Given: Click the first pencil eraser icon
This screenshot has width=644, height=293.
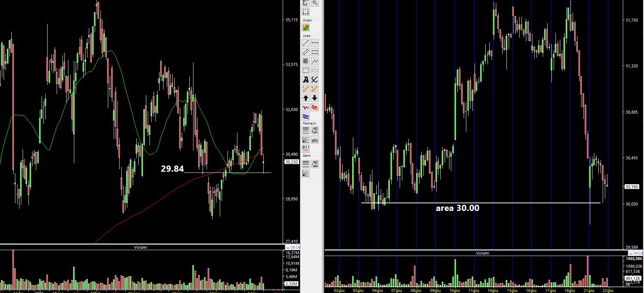Looking at the screenshot, I should click(306, 89).
